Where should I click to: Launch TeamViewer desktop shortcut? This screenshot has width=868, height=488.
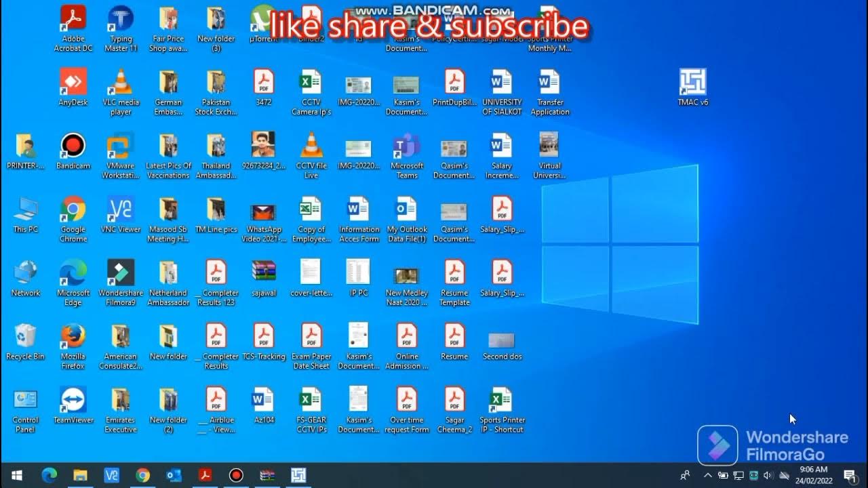tap(73, 406)
